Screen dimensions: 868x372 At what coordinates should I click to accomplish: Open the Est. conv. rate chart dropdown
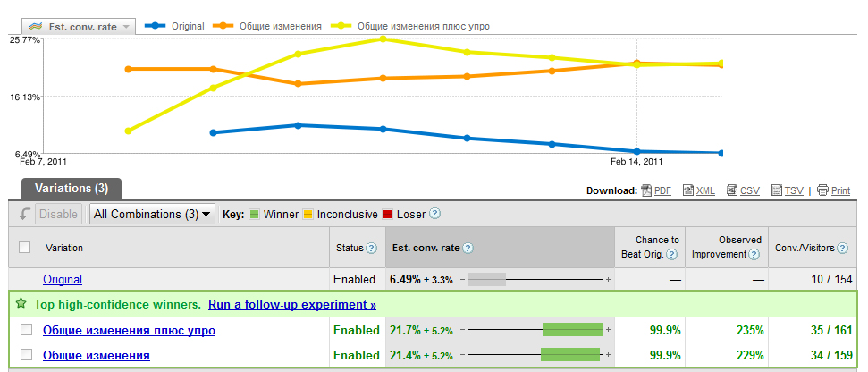point(79,27)
